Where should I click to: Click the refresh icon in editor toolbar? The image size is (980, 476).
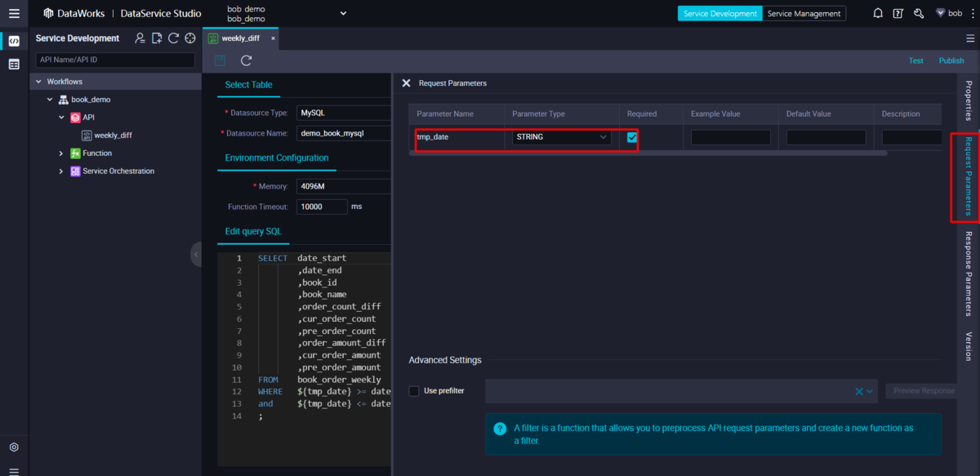(246, 60)
